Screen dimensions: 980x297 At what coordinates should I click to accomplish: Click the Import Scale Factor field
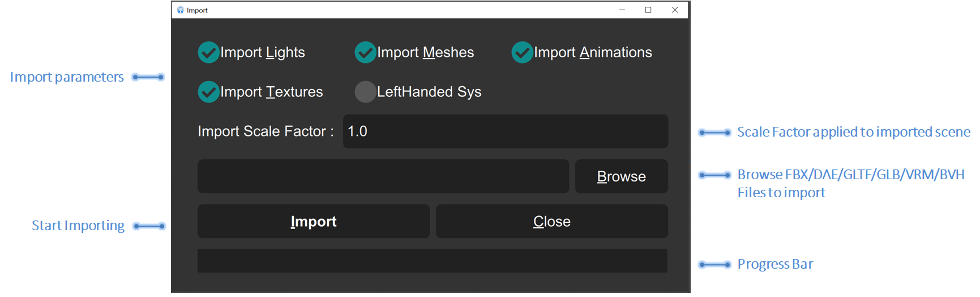(x=506, y=131)
